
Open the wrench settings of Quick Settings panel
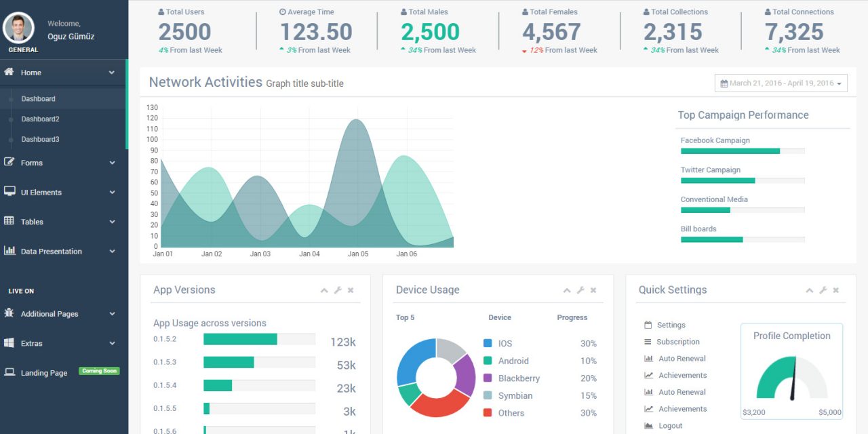(x=823, y=290)
